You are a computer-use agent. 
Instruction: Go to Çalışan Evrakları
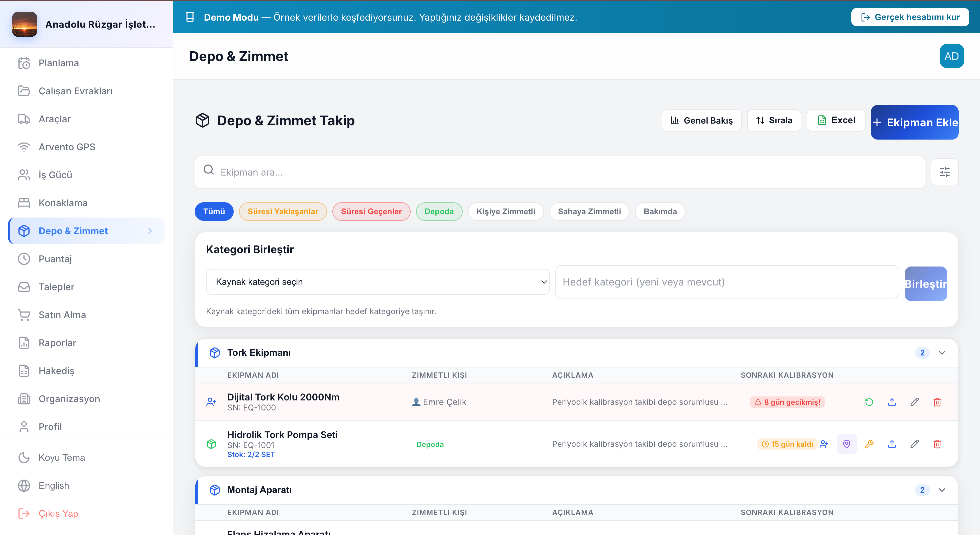pos(86,91)
